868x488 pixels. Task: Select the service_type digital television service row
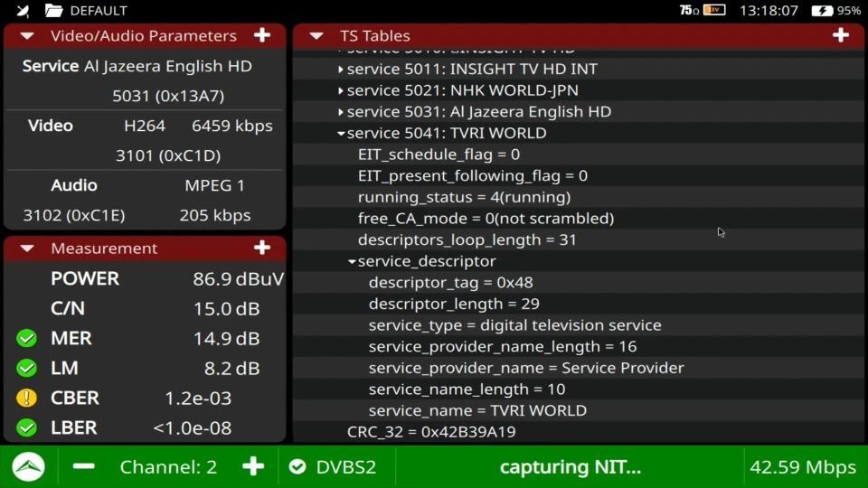[579, 324]
